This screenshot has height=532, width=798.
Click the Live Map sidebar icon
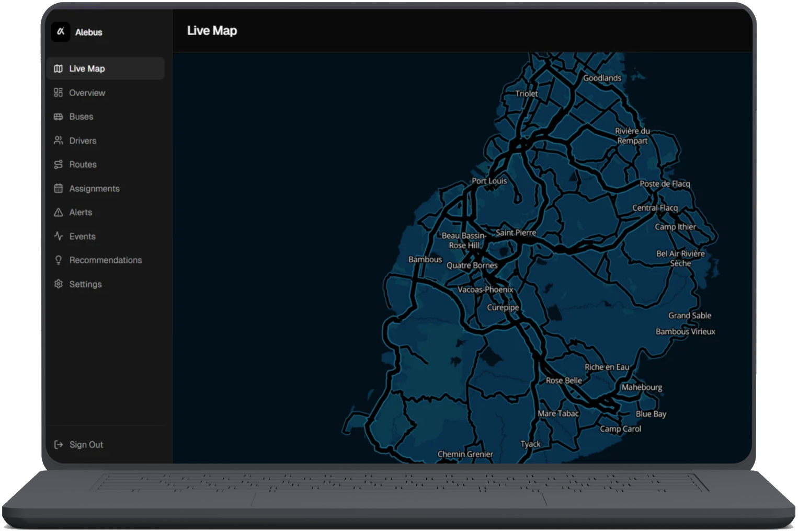pos(58,68)
